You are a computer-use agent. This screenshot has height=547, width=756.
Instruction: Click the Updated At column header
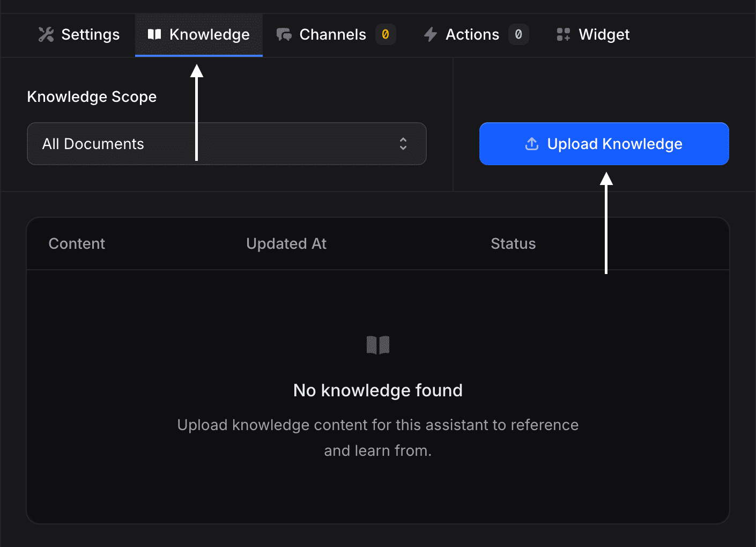click(x=286, y=243)
